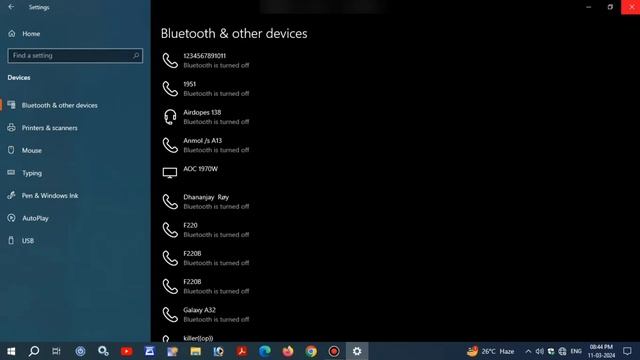Click the AutoPlay icon in sidebar

[11, 218]
